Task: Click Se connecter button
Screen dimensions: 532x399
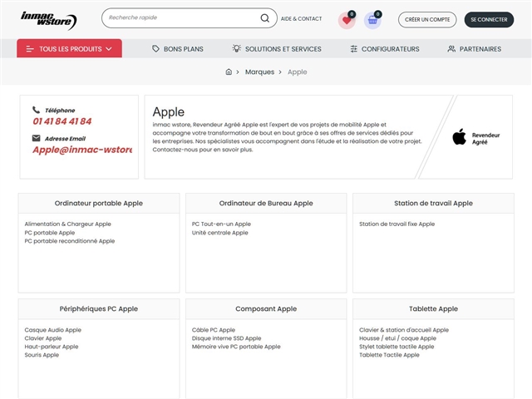Action: (x=489, y=20)
